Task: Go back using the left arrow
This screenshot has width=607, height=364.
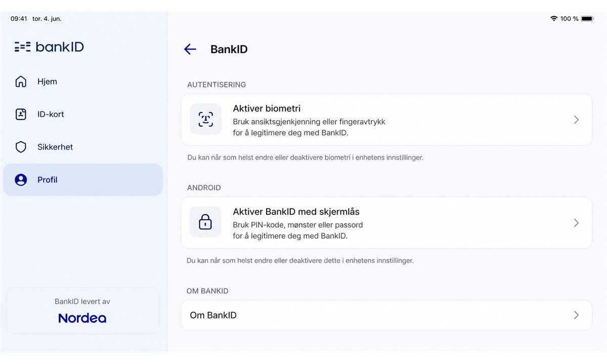Action: (x=190, y=49)
